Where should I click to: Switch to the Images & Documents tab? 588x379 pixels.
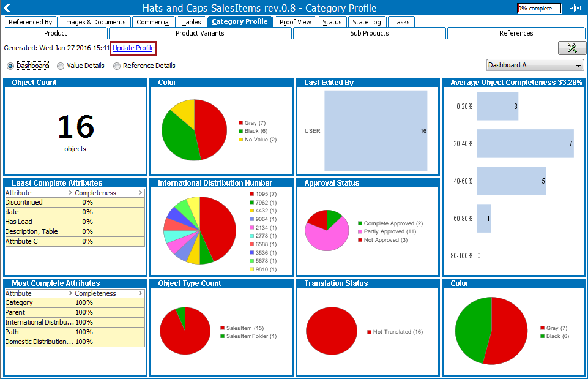point(94,22)
